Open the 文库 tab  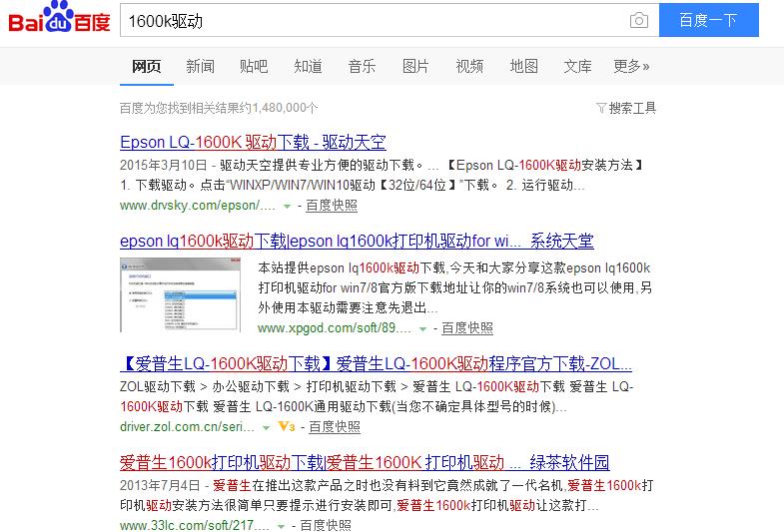point(577,66)
